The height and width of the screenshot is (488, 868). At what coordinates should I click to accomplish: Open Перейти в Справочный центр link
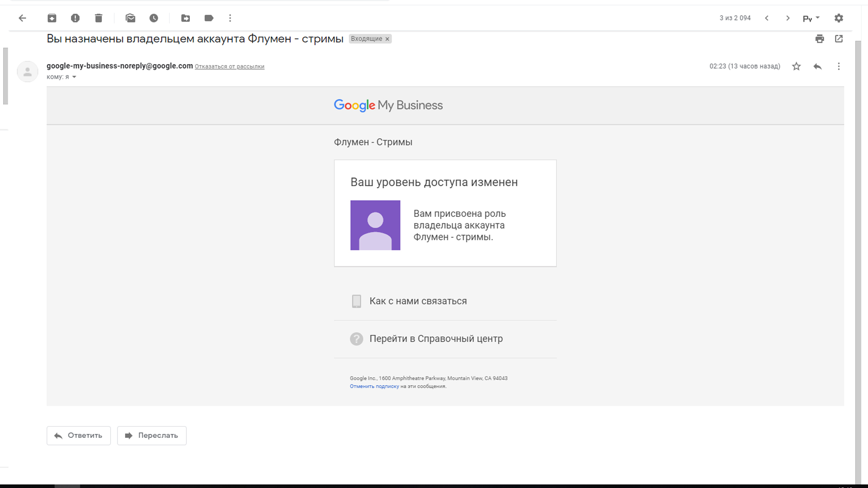click(436, 338)
